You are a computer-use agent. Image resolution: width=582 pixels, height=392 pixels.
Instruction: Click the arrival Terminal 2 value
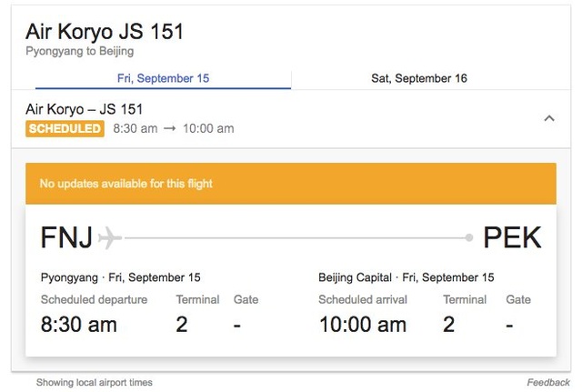point(449,324)
